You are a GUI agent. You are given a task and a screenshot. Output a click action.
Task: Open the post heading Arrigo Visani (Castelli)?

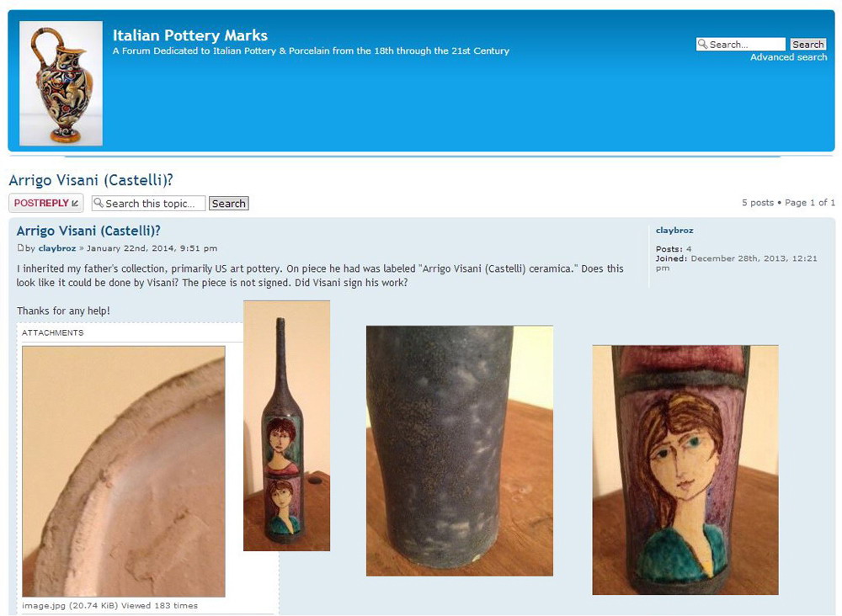pyautogui.click(x=88, y=231)
